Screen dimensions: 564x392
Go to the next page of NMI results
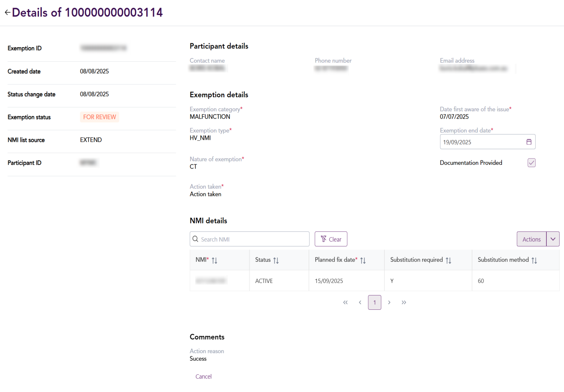click(389, 302)
